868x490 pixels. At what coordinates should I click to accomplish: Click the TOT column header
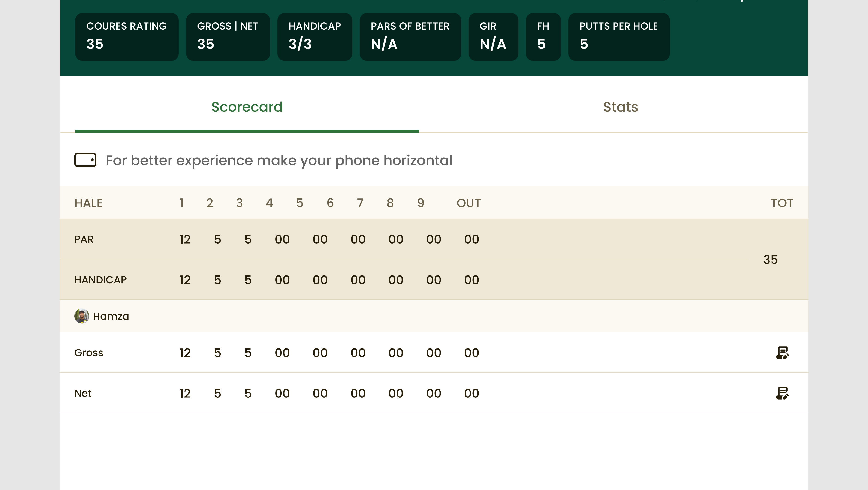pyautogui.click(x=782, y=203)
